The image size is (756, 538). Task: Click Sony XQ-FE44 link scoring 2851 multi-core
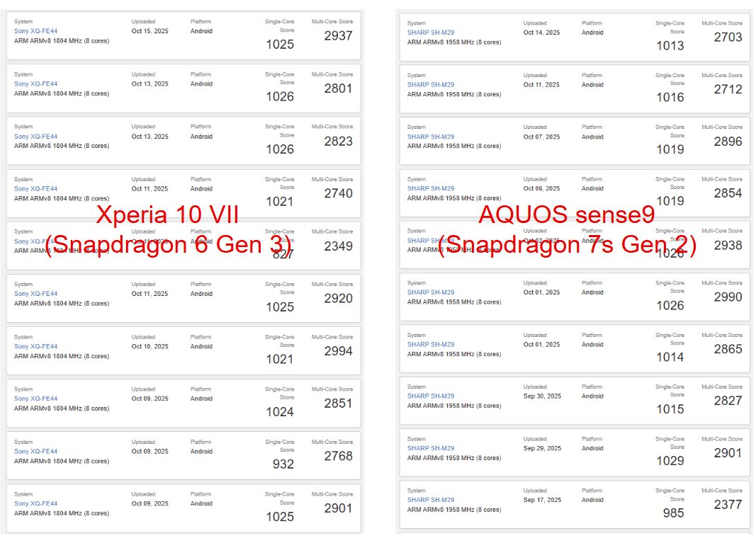point(35,399)
